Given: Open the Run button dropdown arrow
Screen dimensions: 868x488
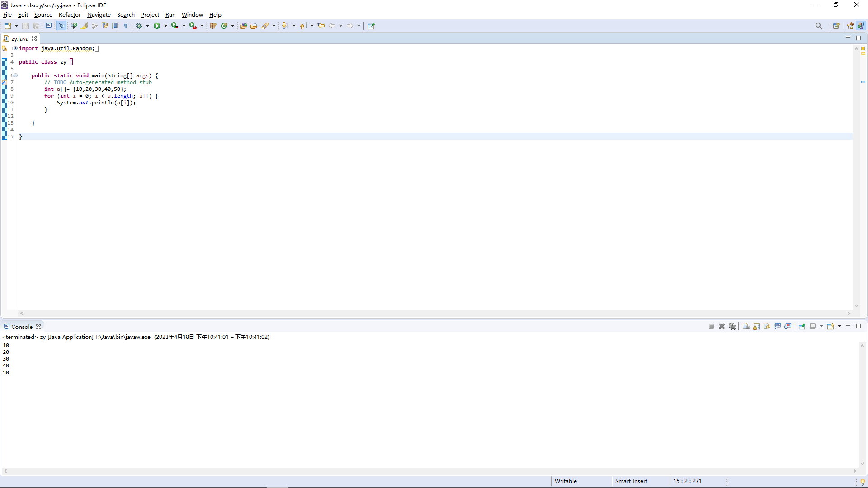Looking at the screenshot, I should tap(165, 26).
